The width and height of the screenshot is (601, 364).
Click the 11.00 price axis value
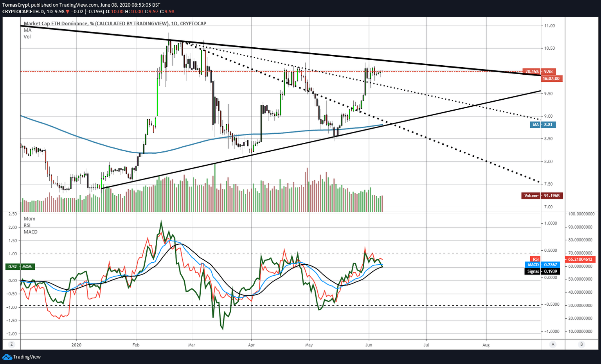coord(549,26)
